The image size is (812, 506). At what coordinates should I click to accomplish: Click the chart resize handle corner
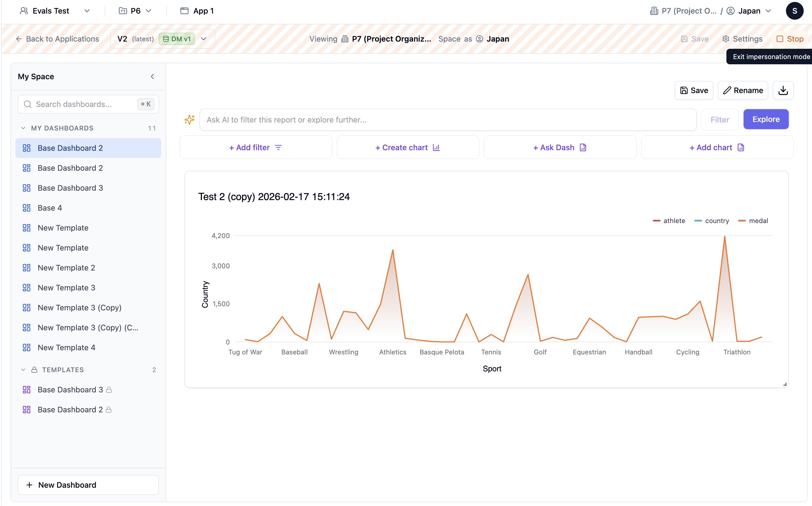tap(785, 384)
